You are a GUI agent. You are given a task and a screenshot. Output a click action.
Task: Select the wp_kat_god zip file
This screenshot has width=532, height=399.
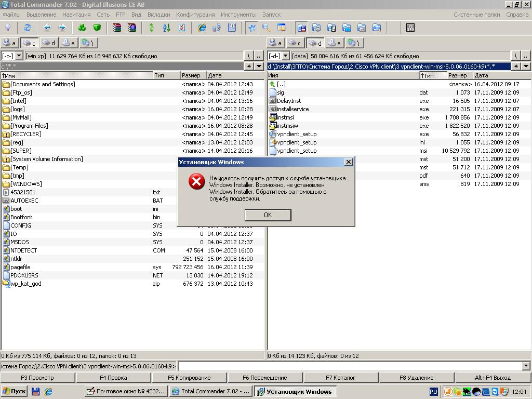pyautogui.click(x=132, y=284)
